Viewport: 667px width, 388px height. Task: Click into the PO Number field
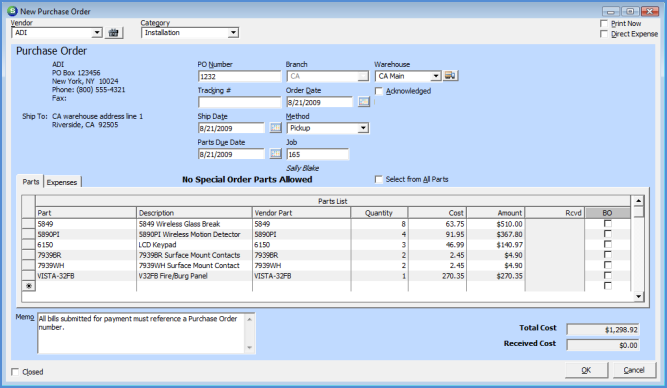coord(239,77)
